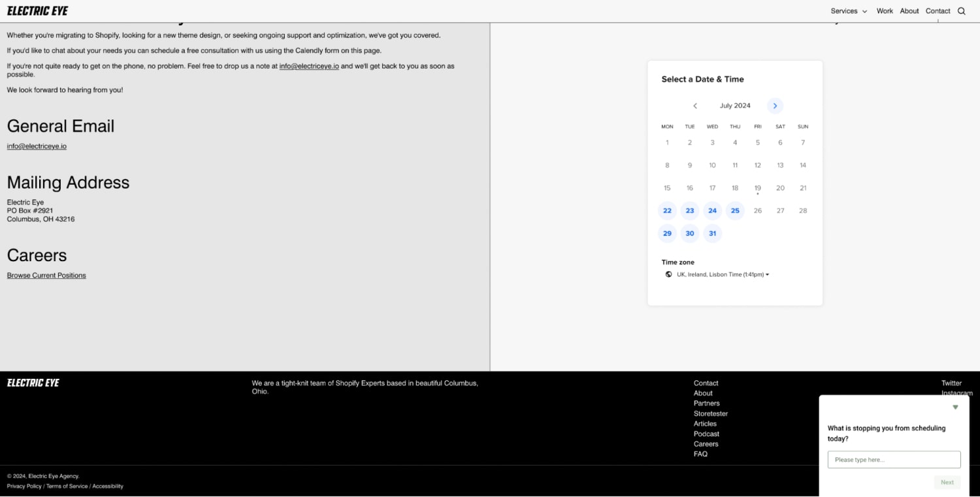
Task: Pick July 25 as appointment date
Action: point(735,210)
